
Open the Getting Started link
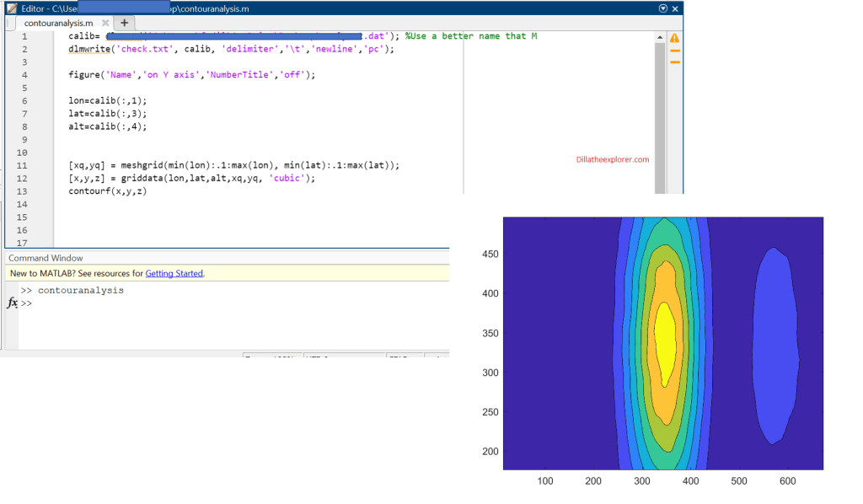[174, 273]
